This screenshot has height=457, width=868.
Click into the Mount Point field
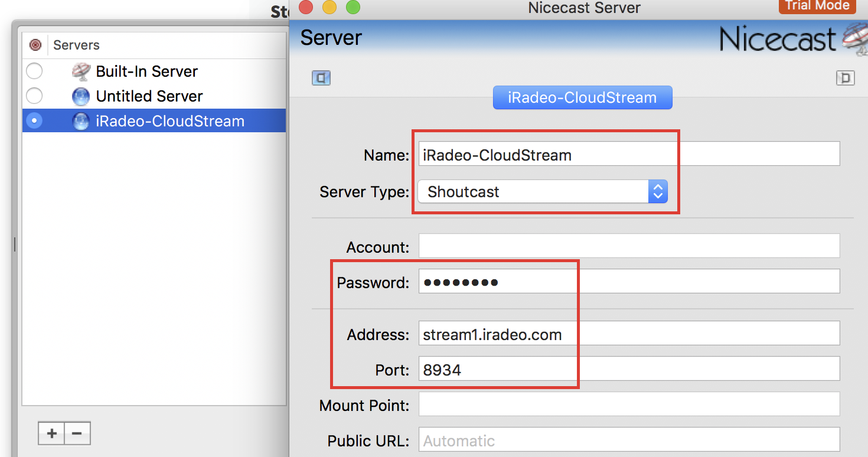[629, 404]
